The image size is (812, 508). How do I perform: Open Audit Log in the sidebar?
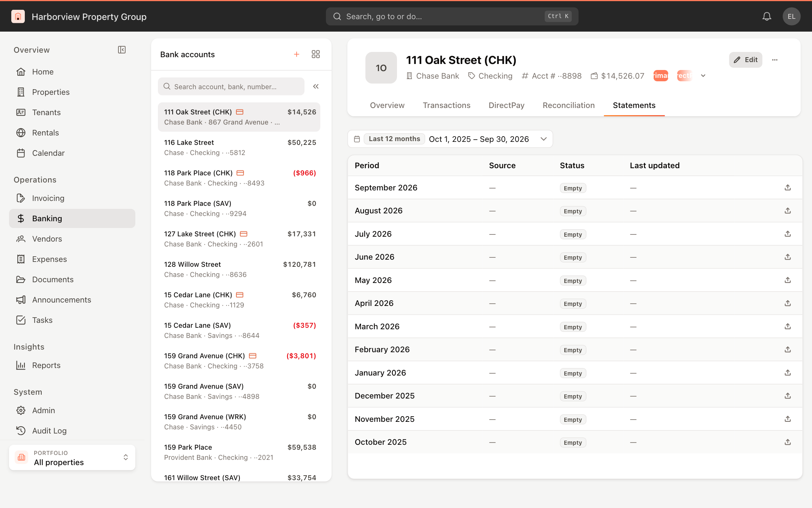coord(72,431)
